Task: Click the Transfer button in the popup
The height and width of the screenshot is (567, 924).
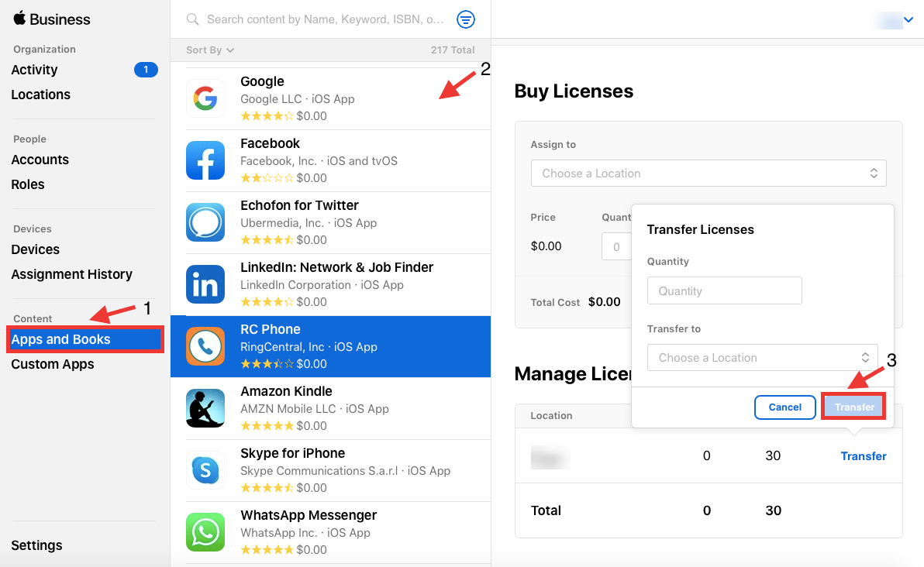Action: pyautogui.click(x=854, y=407)
